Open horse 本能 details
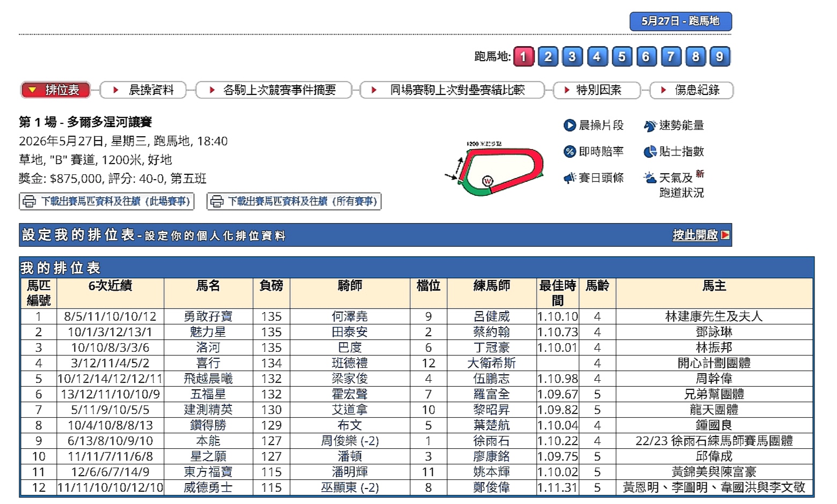The height and width of the screenshot is (504, 837). click(208, 441)
